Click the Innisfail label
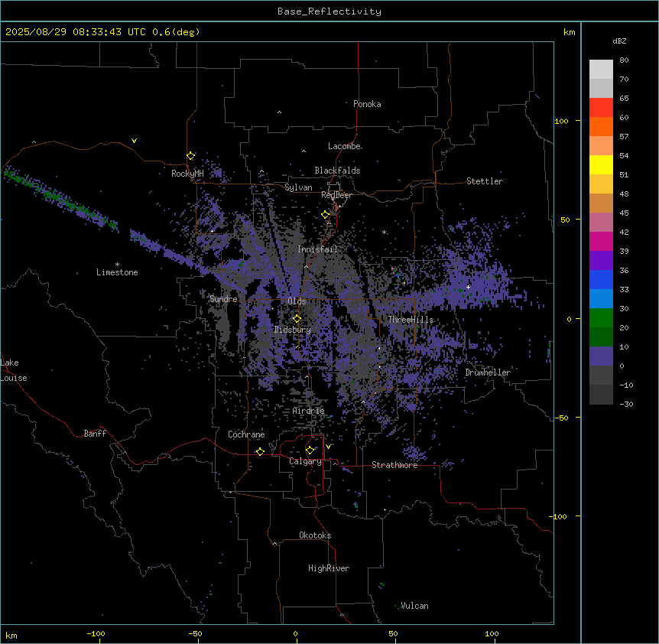This screenshot has height=644, width=659. click(318, 249)
